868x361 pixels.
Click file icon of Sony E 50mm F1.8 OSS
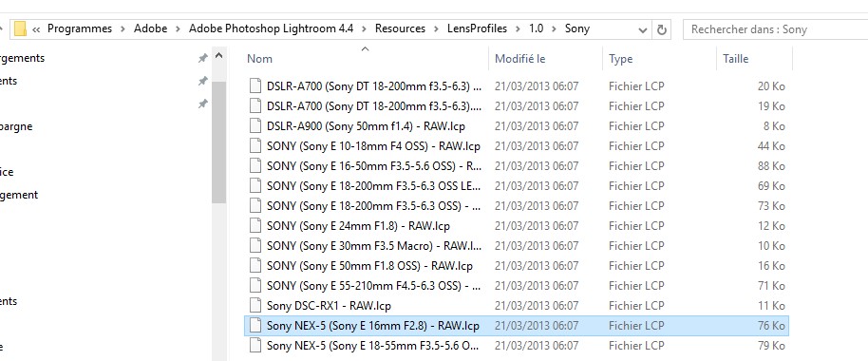(x=255, y=265)
